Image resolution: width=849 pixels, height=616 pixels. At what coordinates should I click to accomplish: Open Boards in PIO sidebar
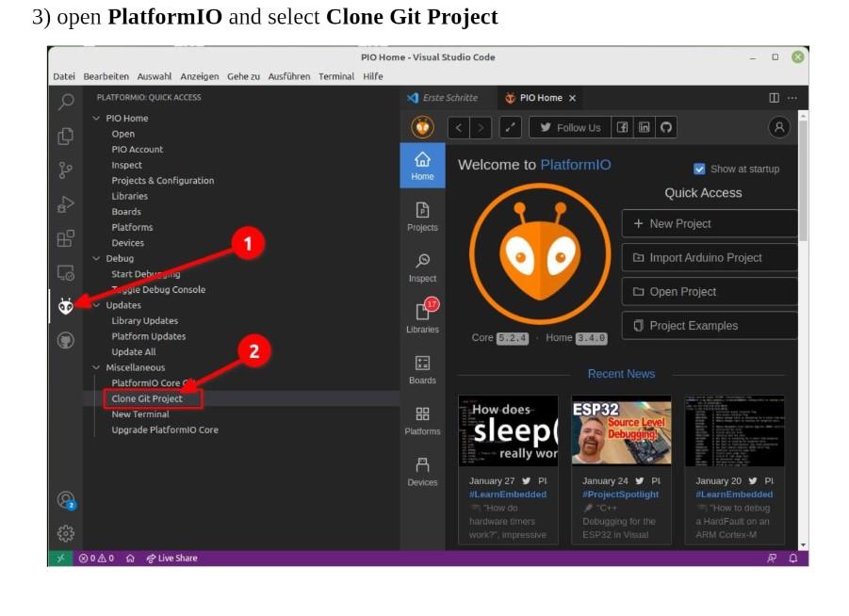[422, 369]
